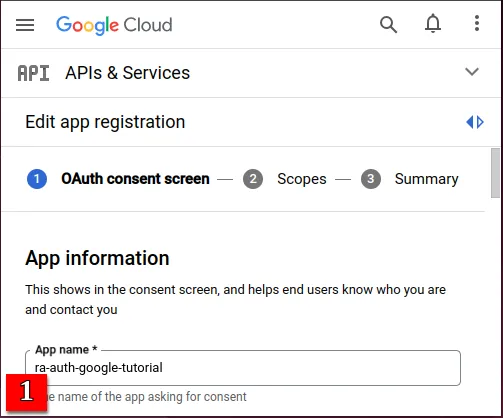This screenshot has height=418, width=503.
Task: Open search with the magnifier icon
Action: pyautogui.click(x=388, y=25)
